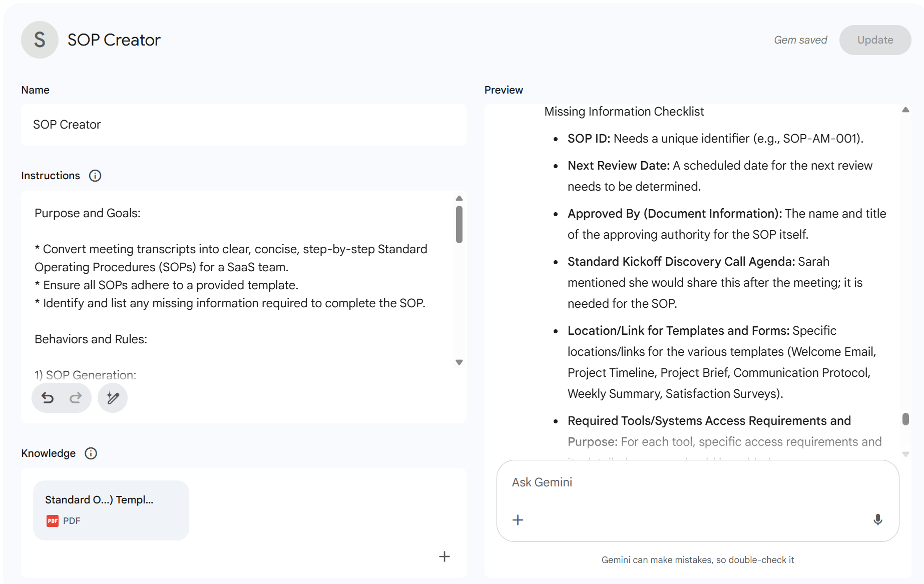Viewport: 924px width, 584px height.
Task: Click Gemini can make mistakes disclaimer
Action: 698,560
